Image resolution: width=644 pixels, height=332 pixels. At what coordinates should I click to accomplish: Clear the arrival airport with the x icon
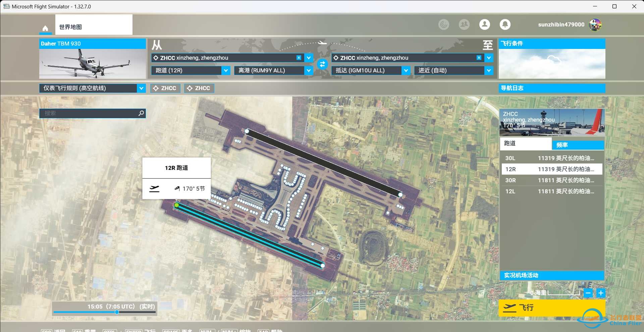click(x=479, y=58)
